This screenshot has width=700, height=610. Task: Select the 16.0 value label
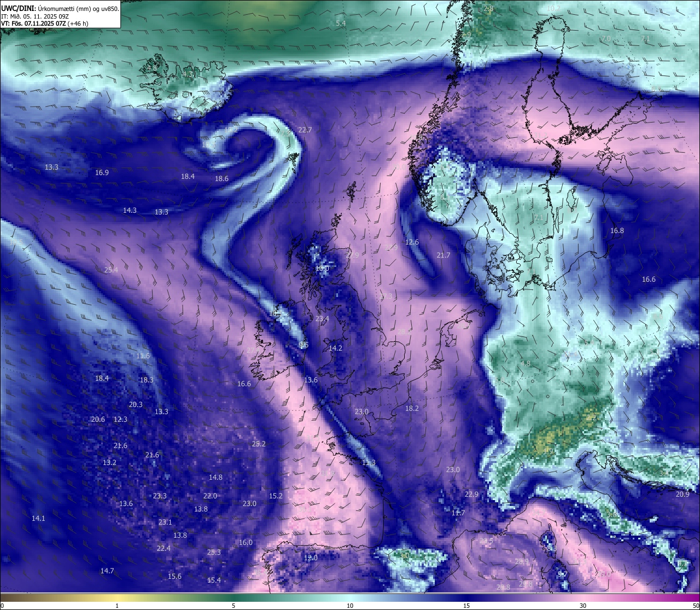pos(246,542)
